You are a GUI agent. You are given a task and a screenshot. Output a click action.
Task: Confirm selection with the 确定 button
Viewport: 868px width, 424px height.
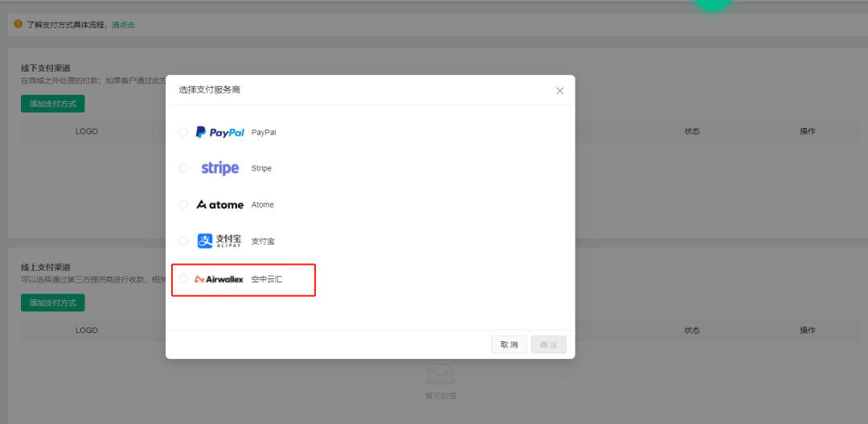(548, 344)
